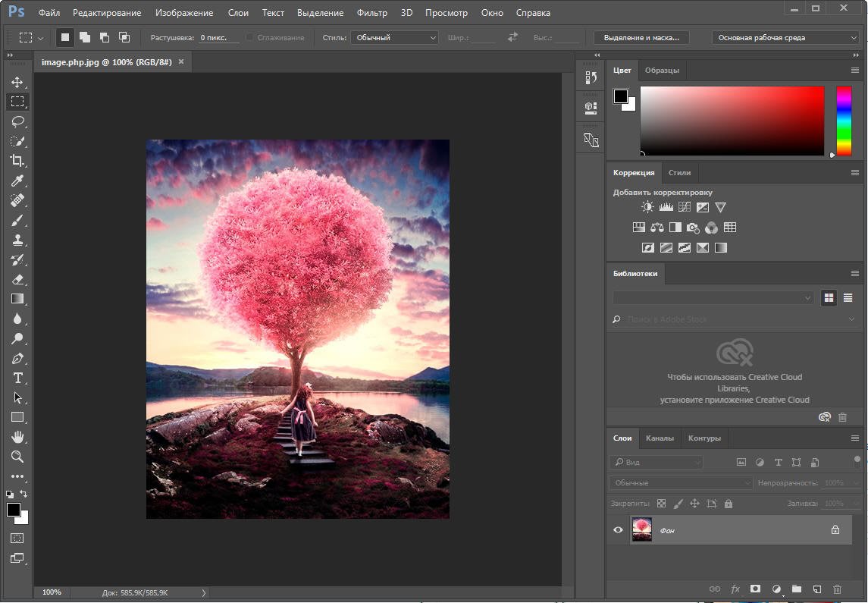Switch libraries panel to list view
The width and height of the screenshot is (868, 603).
[848, 298]
